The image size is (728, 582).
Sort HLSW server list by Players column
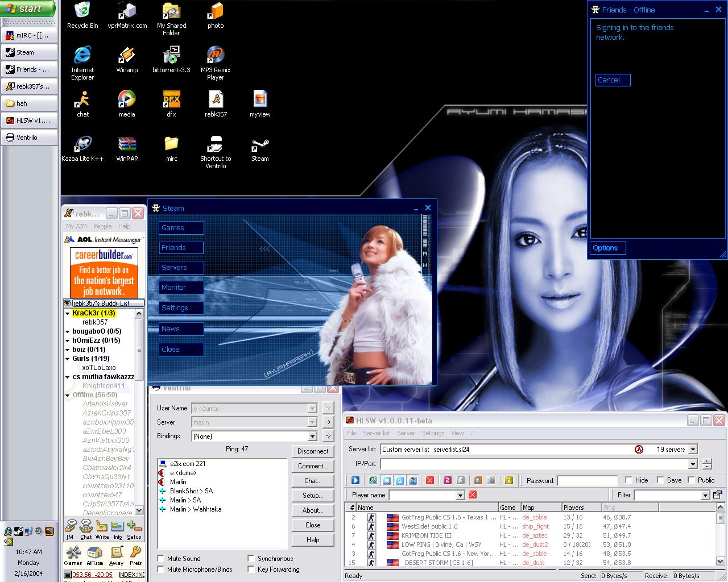[581, 508]
